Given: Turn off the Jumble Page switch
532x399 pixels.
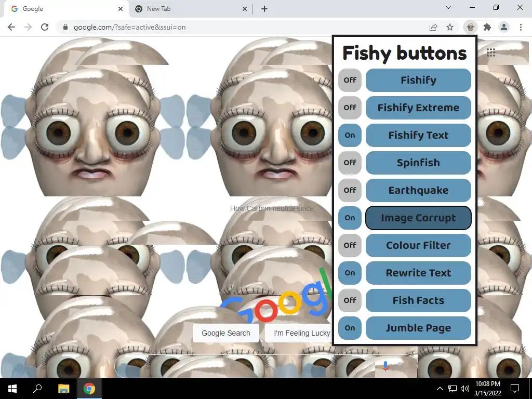Looking at the screenshot, I should point(350,328).
